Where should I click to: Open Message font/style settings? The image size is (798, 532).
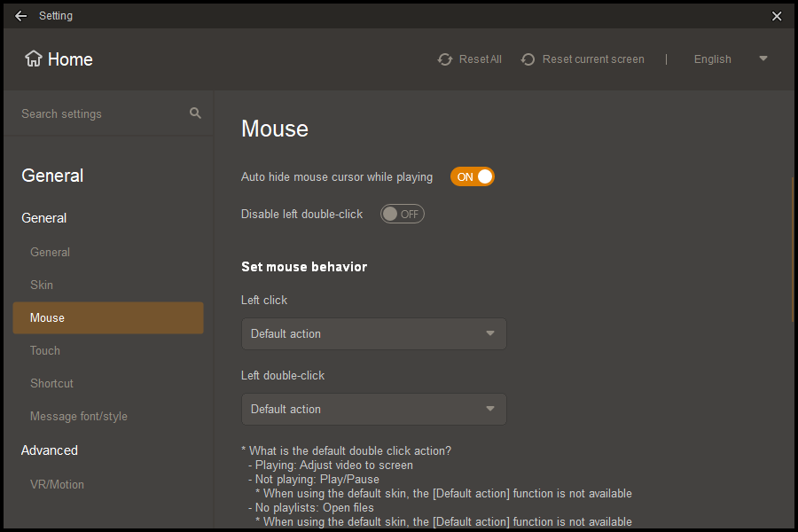click(79, 416)
